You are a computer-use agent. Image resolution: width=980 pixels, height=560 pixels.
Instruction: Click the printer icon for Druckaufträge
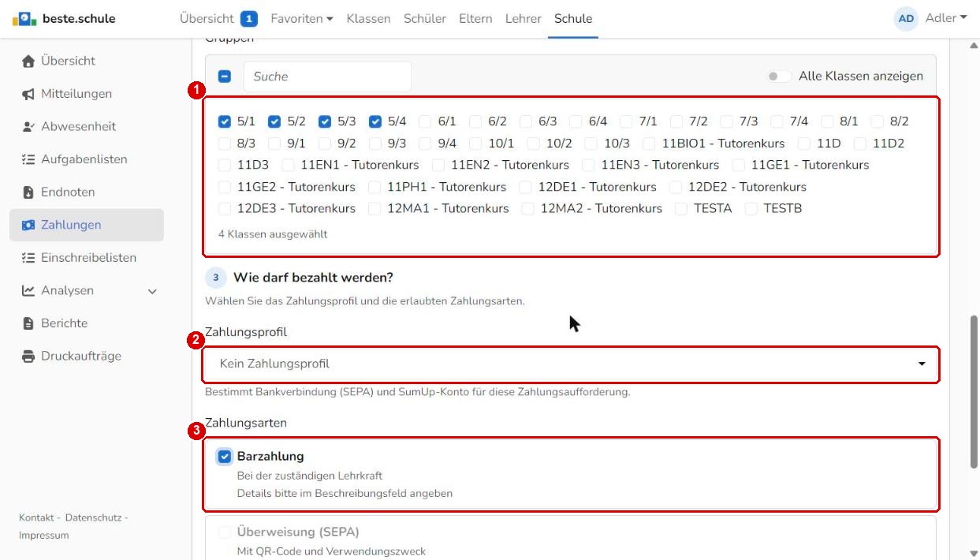click(x=28, y=357)
